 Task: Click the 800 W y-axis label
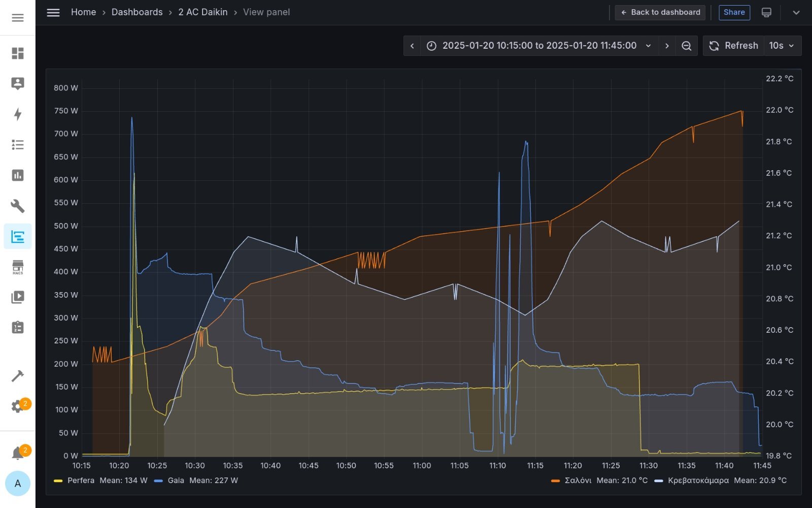[66, 88]
